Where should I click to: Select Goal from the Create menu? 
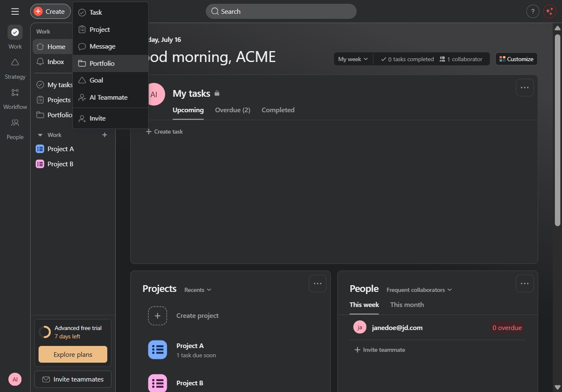tap(111, 80)
